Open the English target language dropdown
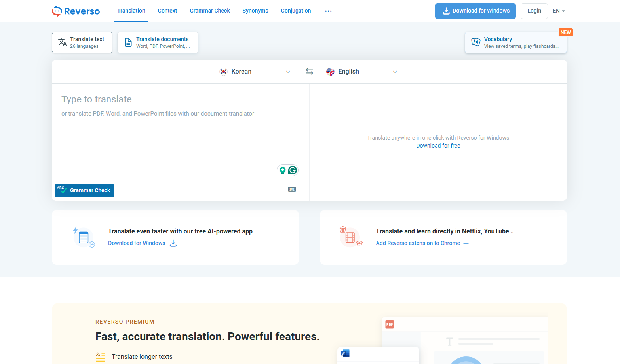620x364 pixels. tap(361, 71)
